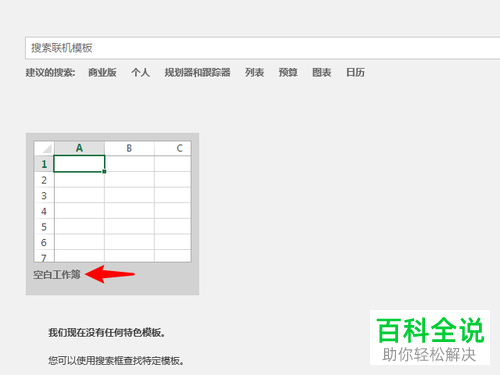Click the text 您可以使用搜索框查找特定模板。
This screenshot has width=500, height=375.
[116, 360]
